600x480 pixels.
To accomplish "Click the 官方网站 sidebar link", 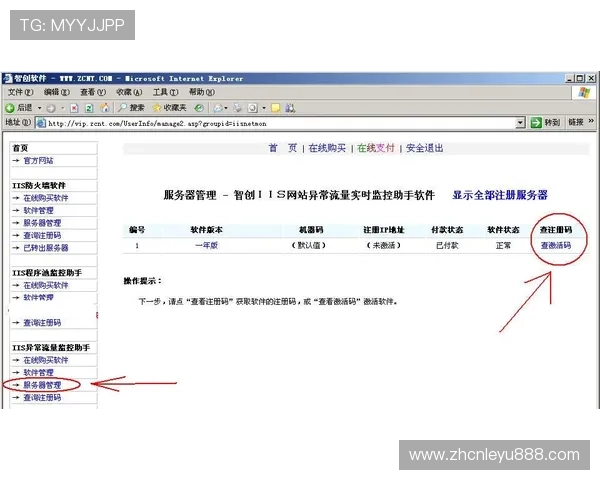I will click(38, 161).
